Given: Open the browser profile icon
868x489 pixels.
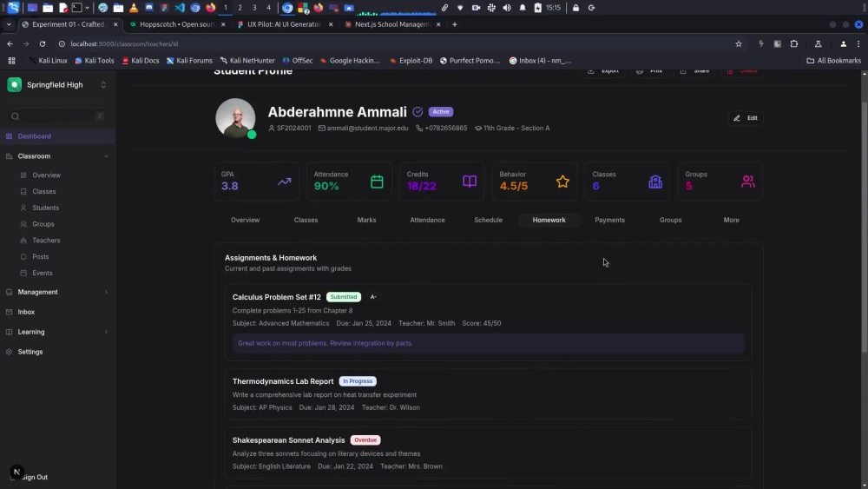Looking at the screenshot, I should 843,43.
